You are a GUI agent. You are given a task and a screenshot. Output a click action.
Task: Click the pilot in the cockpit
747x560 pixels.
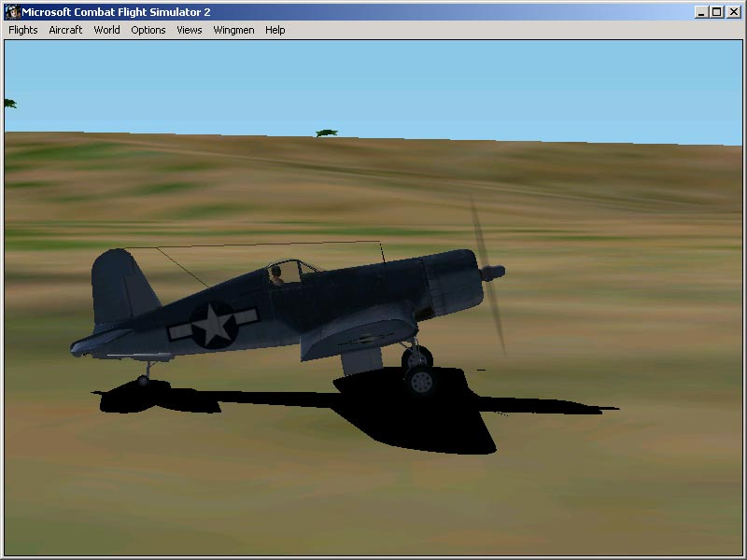[x=276, y=275]
